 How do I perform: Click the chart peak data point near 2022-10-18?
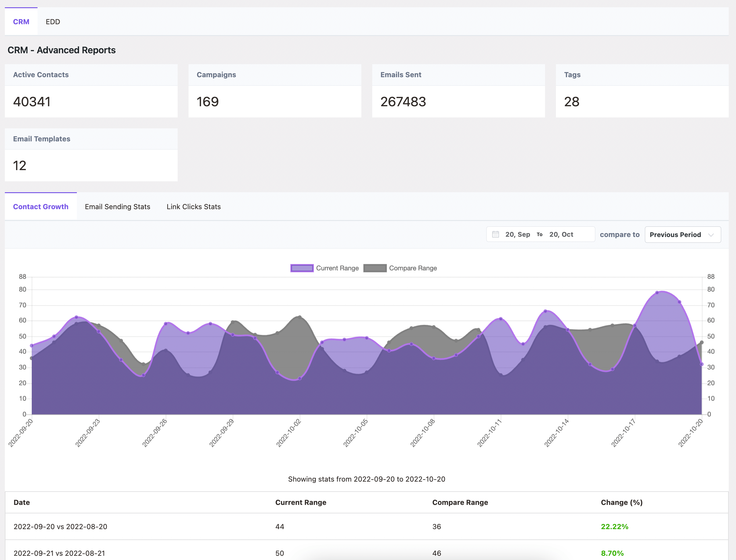click(x=657, y=293)
